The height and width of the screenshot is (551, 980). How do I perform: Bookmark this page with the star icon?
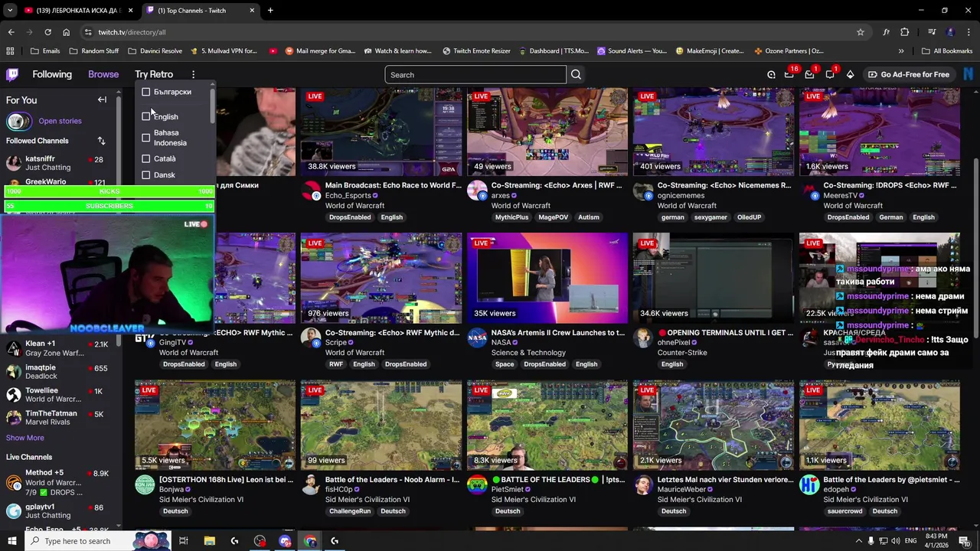coord(861,32)
